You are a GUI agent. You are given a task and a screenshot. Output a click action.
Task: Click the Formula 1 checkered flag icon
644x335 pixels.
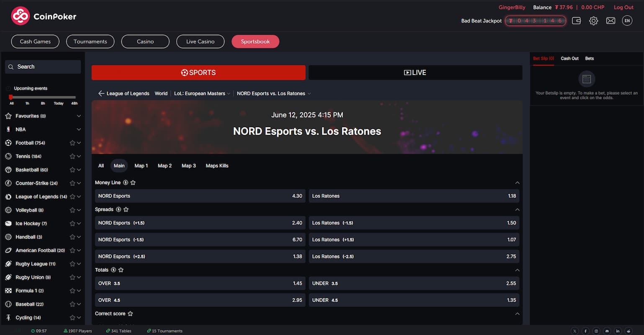tap(8, 291)
